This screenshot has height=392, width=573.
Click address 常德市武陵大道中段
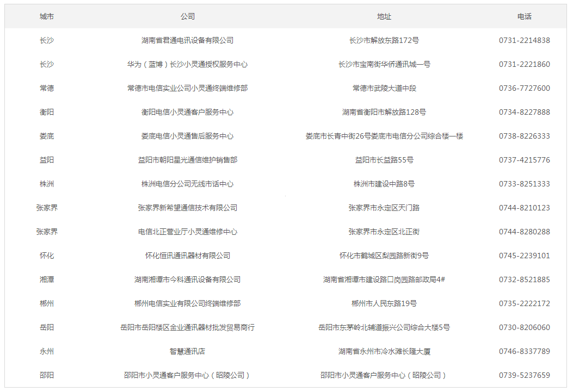tap(384, 88)
